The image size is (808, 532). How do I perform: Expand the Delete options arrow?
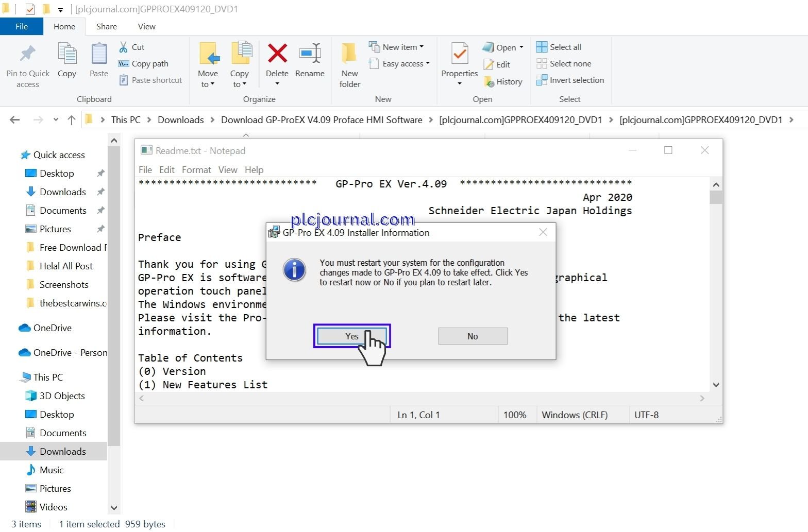coord(277,84)
